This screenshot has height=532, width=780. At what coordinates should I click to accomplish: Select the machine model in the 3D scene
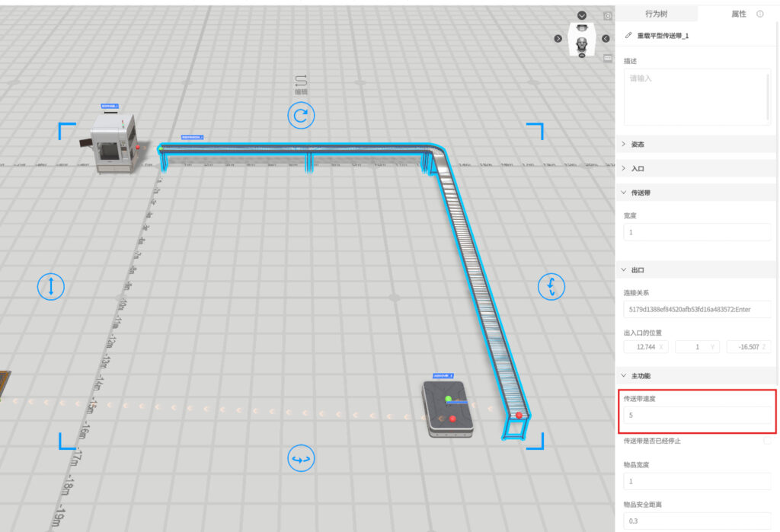[113, 143]
